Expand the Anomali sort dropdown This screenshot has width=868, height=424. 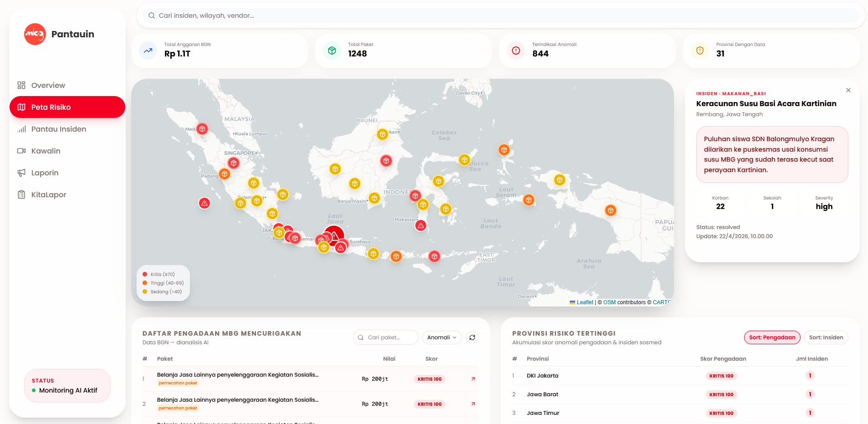[442, 337]
